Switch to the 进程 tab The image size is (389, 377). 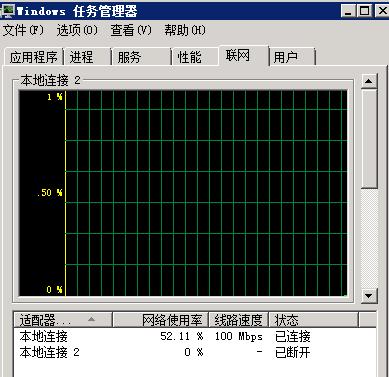[87, 57]
